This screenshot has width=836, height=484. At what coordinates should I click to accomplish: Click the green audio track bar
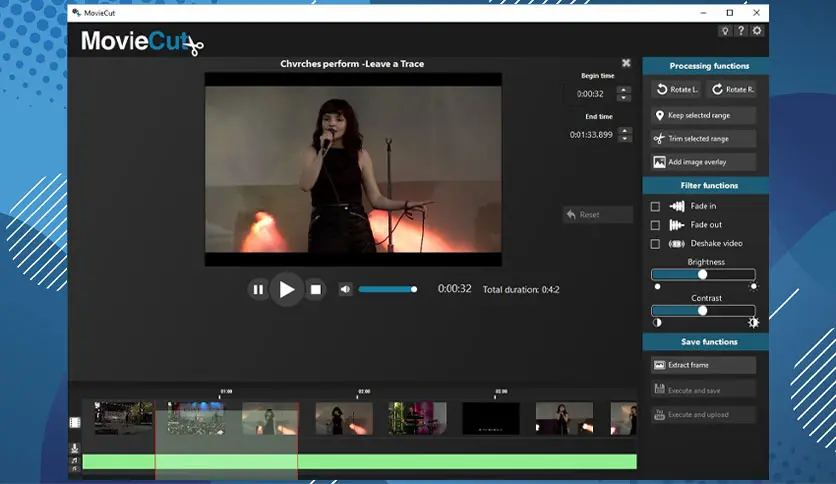360,461
